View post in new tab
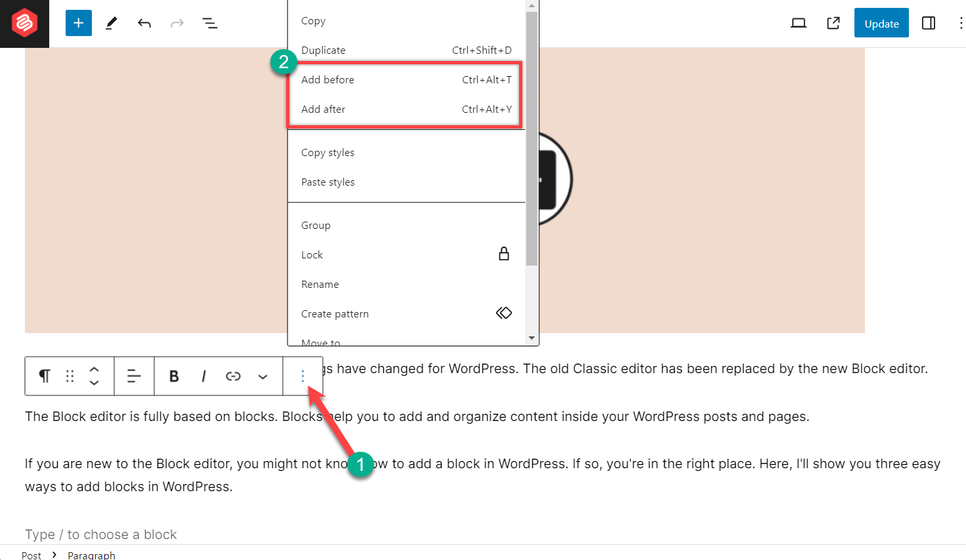966x560 pixels. tap(833, 24)
